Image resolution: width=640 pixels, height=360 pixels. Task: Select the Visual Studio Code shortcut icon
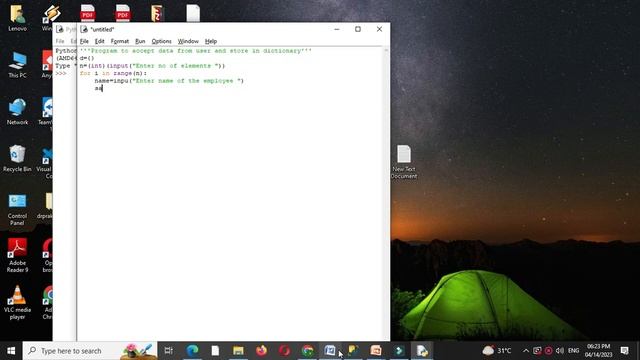tap(45, 163)
